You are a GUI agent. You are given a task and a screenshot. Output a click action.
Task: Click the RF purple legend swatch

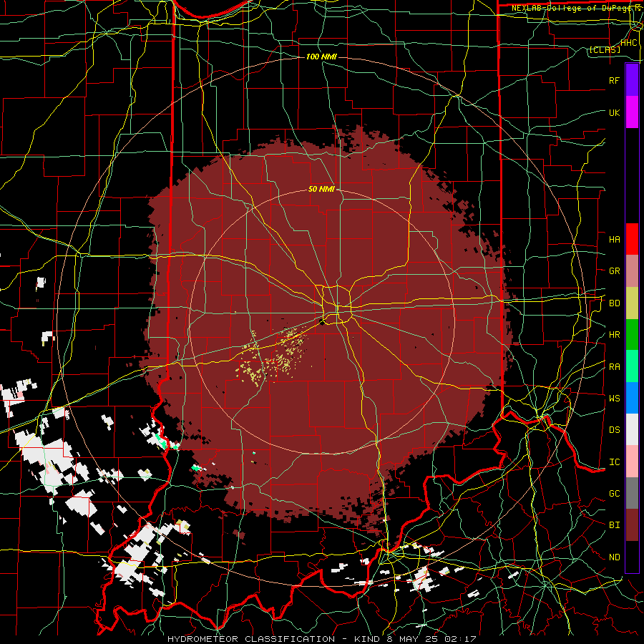[x=632, y=80]
